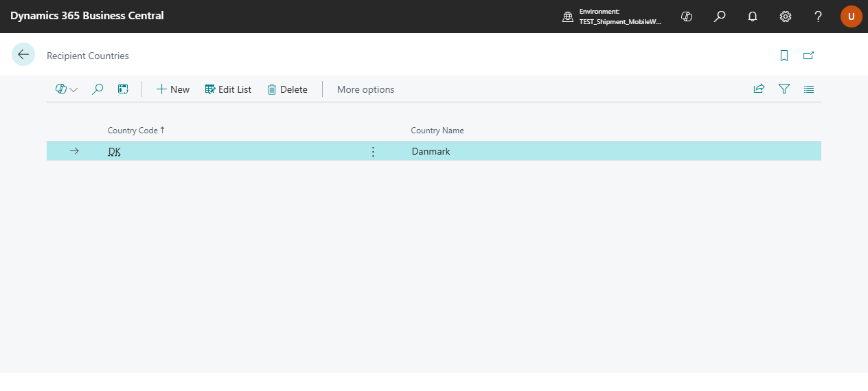Open Tell Me search in top bar
Image resolution: width=868 pixels, height=391 pixels.
click(x=720, y=16)
